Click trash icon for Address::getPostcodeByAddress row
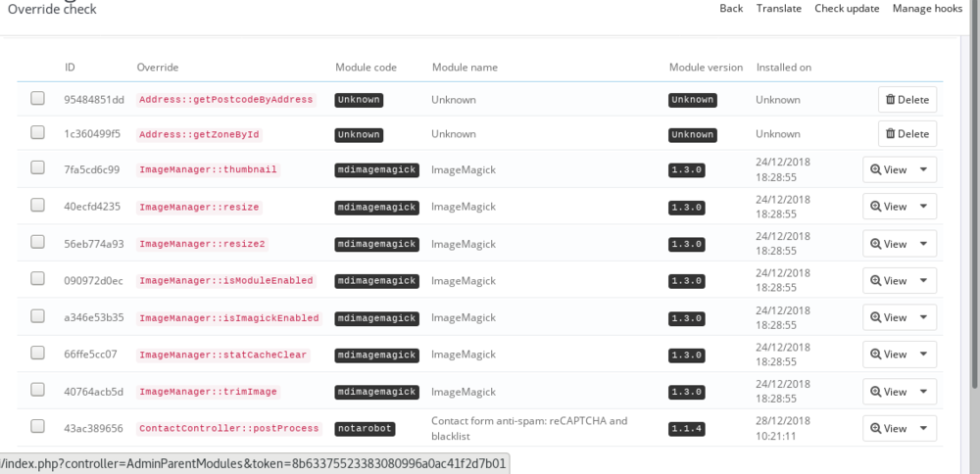 coord(890,100)
